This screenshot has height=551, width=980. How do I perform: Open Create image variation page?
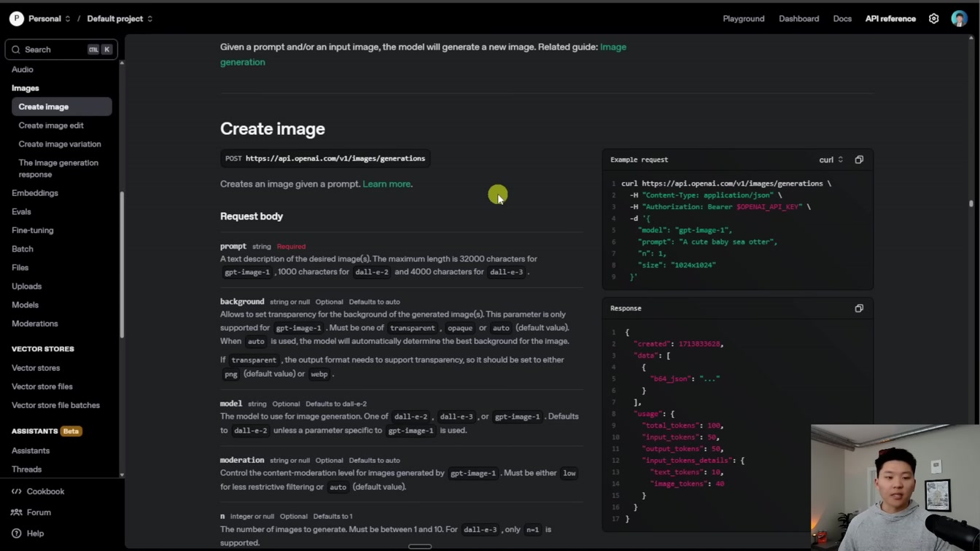coord(60,144)
